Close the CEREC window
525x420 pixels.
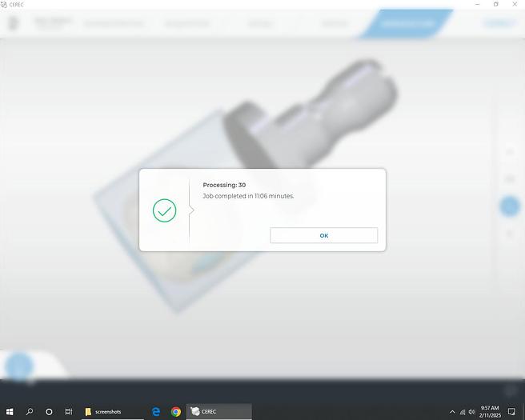tap(515, 4)
